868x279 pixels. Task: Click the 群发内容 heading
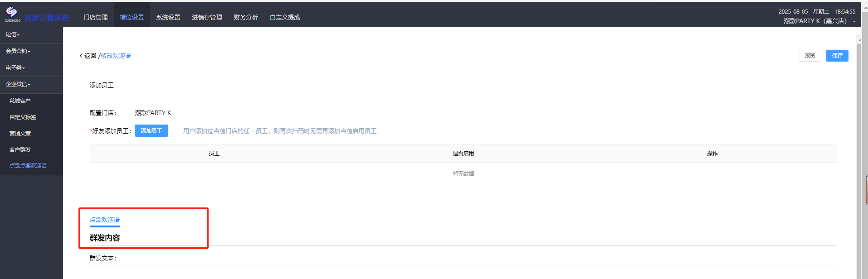click(x=105, y=238)
